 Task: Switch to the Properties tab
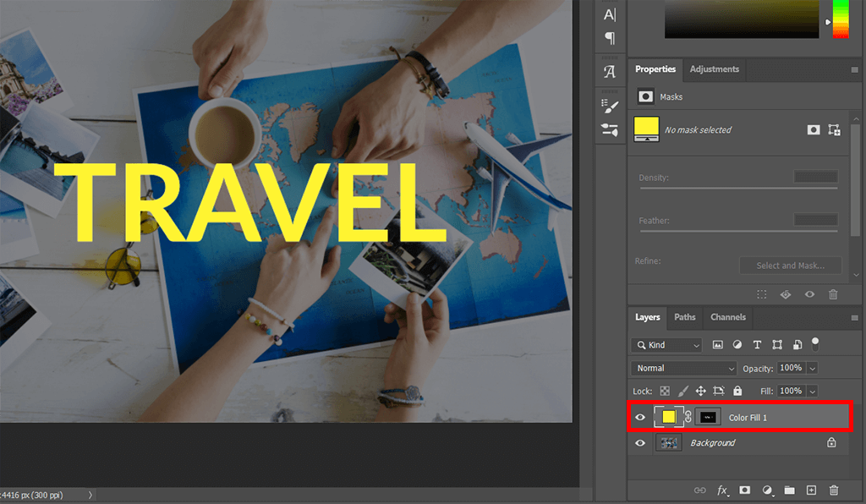coord(655,69)
